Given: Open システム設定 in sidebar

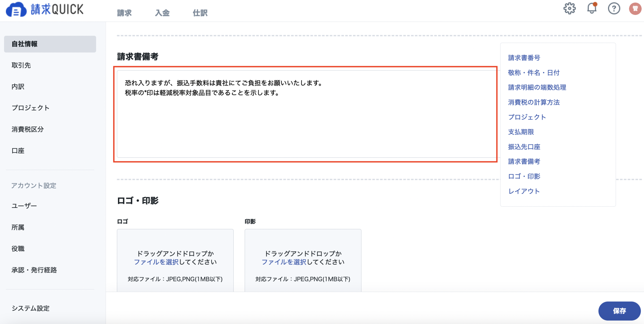Looking at the screenshot, I should tap(30, 309).
